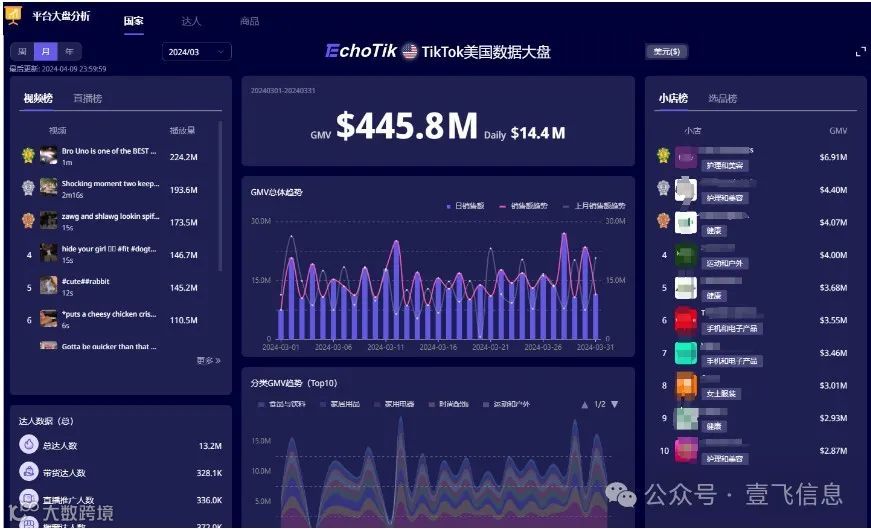The height and width of the screenshot is (529, 871).
Task: Click the orange avatar of the $3.01M shop
Action: 685,386
